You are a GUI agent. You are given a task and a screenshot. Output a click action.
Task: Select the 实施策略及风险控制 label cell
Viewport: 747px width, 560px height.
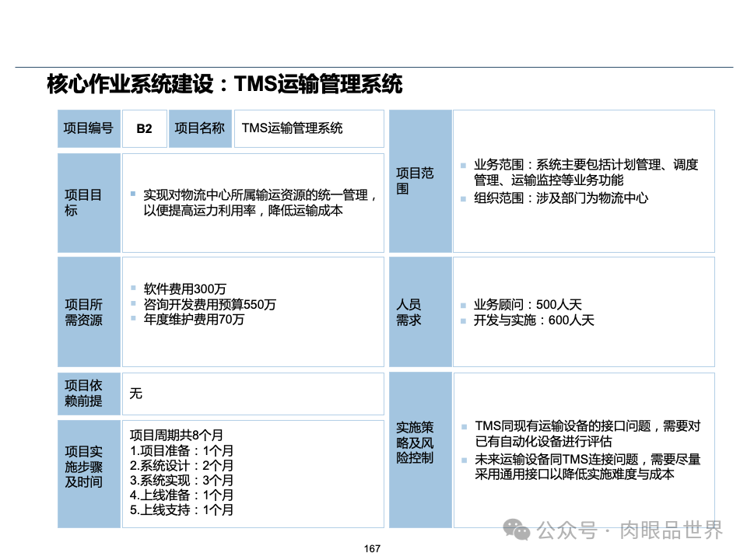tap(420, 450)
